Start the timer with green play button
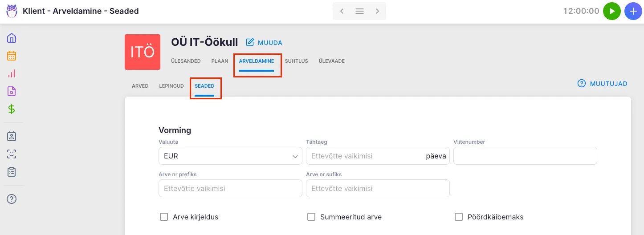644x235 pixels. (x=612, y=11)
